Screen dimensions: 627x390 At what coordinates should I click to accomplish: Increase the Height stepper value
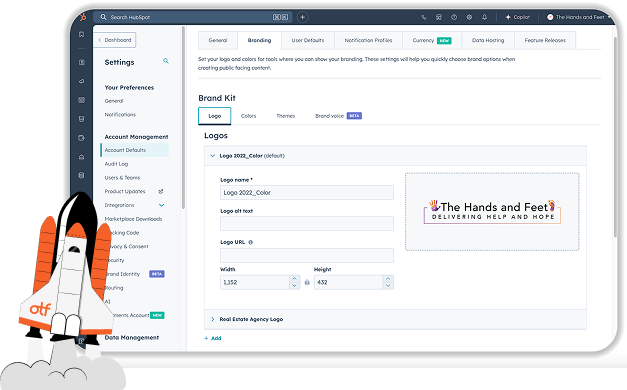[x=388, y=279]
